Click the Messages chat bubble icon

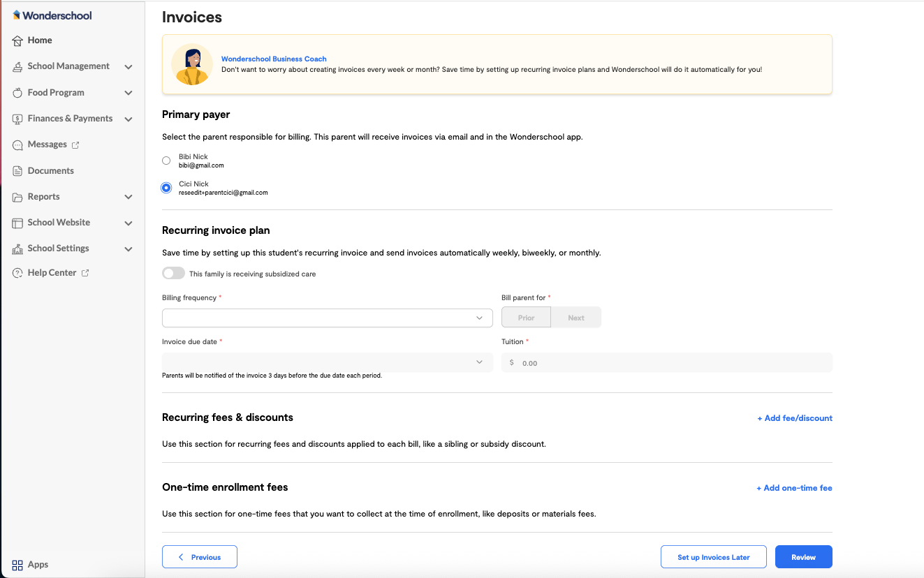pos(17,144)
